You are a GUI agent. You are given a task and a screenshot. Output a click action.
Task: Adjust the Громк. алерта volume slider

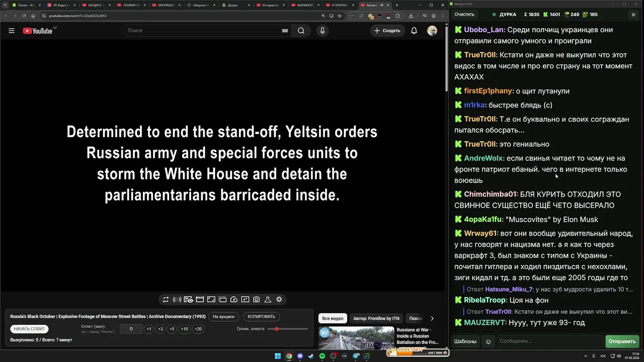[288, 329]
